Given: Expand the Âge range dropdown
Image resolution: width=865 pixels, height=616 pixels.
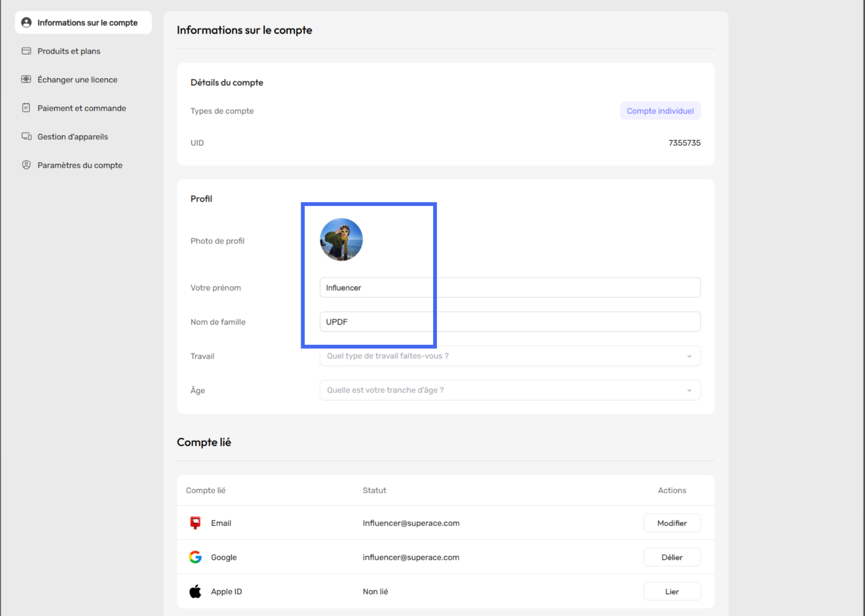Looking at the screenshot, I should (510, 390).
